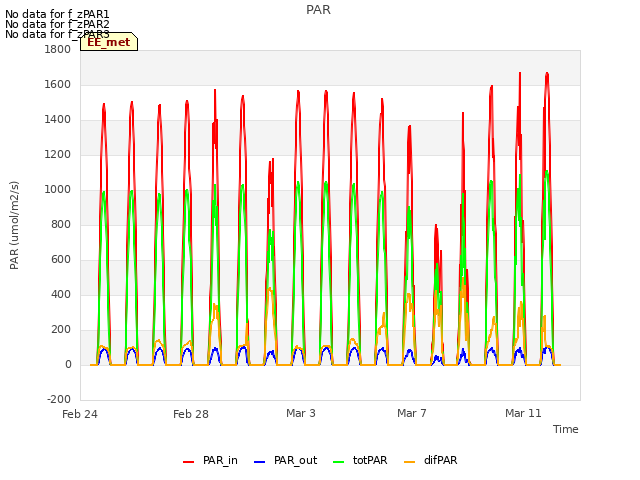Click the PAR_out legend entry
The image size is (640, 480).
pyautogui.click(x=285, y=460)
